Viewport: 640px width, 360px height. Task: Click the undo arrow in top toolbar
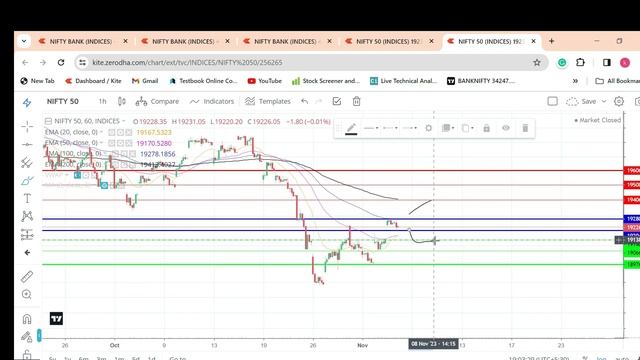coord(304,101)
